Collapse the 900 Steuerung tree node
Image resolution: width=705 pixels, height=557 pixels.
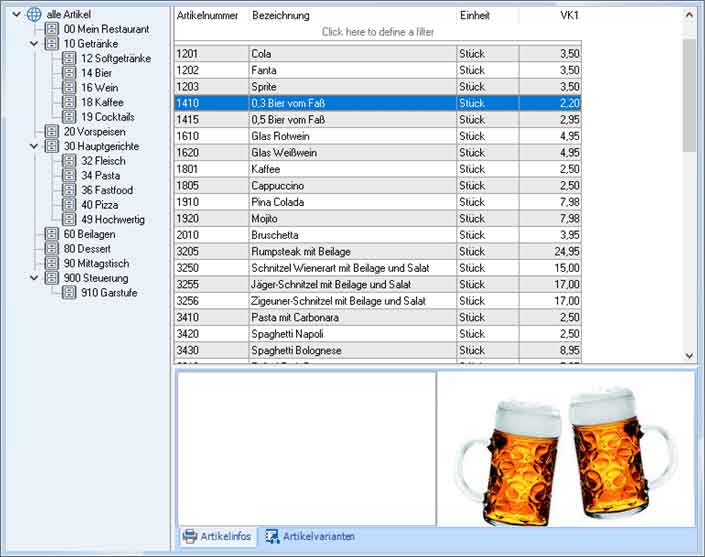pos(34,278)
